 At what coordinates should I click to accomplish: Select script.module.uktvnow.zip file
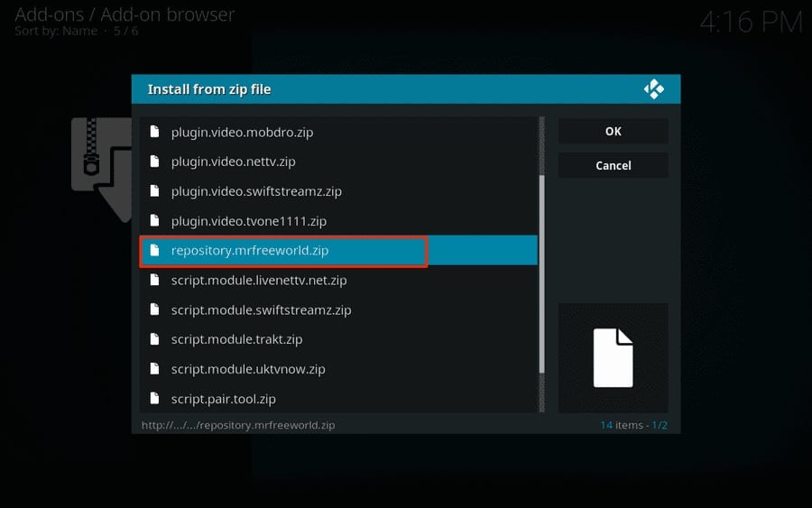[338, 369]
